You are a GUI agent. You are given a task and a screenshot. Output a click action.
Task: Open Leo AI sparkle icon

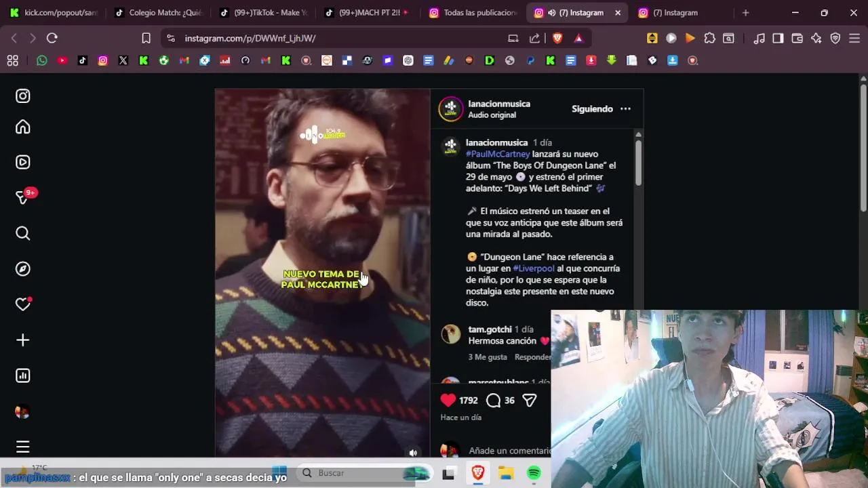816,39
